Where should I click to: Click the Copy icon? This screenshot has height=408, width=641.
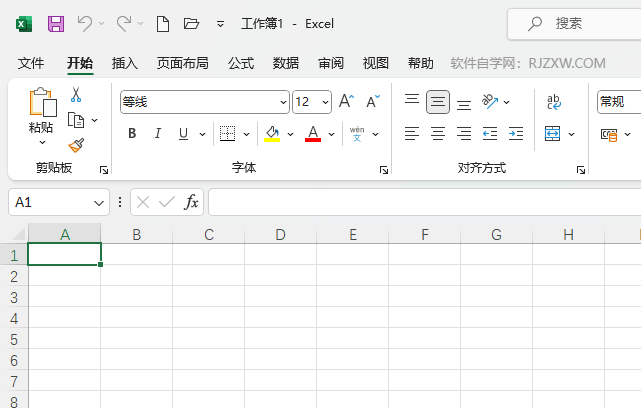coord(76,120)
